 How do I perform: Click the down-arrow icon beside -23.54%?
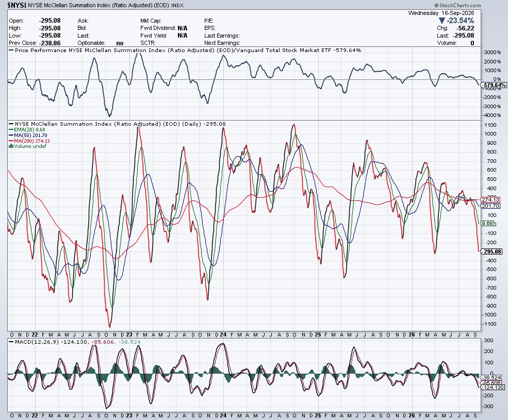point(441,21)
